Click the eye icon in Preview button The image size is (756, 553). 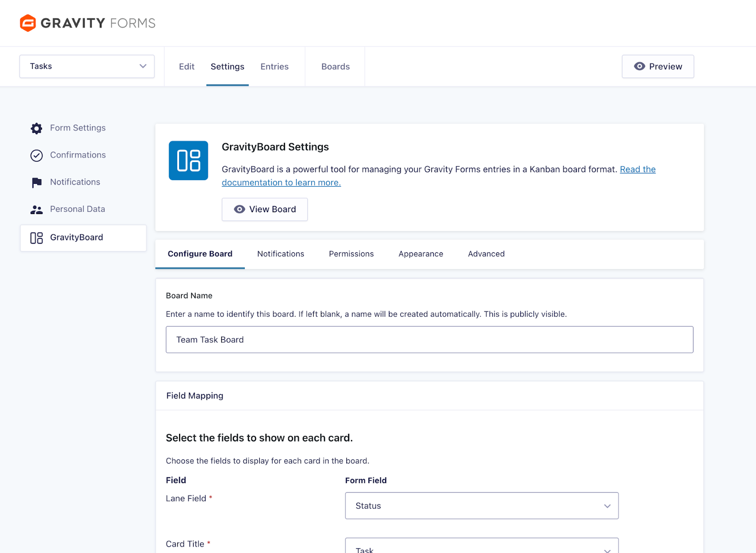click(639, 66)
